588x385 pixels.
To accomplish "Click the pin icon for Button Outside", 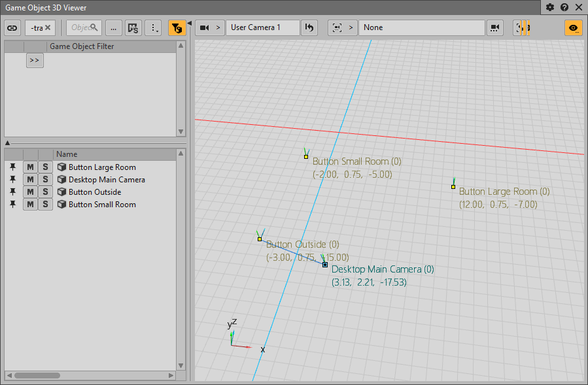I will coord(12,192).
